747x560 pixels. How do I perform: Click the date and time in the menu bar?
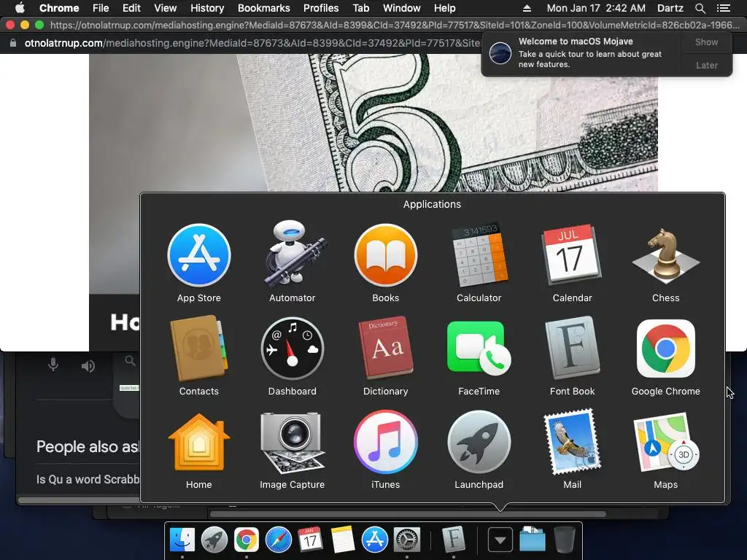pos(596,8)
